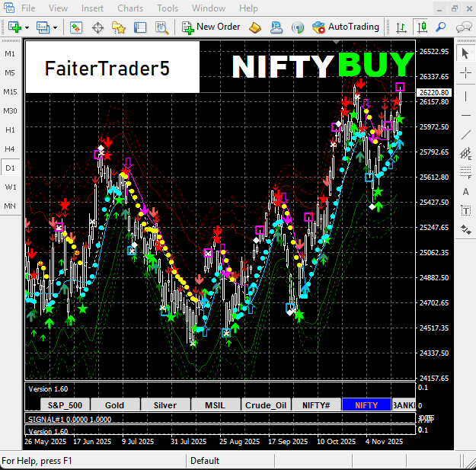Open the Strategy Tester from toolbar
The width and height of the screenshot is (476, 470).
(x=161, y=28)
